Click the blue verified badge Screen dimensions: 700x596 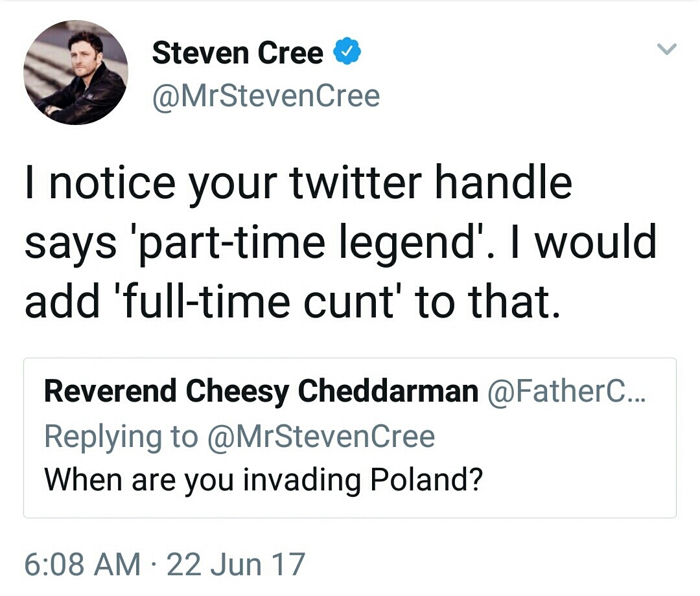347,52
